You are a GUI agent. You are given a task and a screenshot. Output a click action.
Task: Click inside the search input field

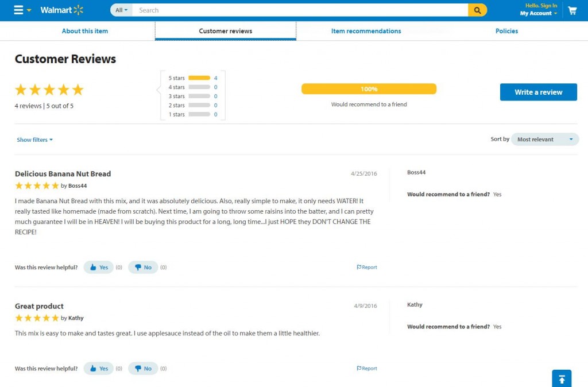pos(299,10)
